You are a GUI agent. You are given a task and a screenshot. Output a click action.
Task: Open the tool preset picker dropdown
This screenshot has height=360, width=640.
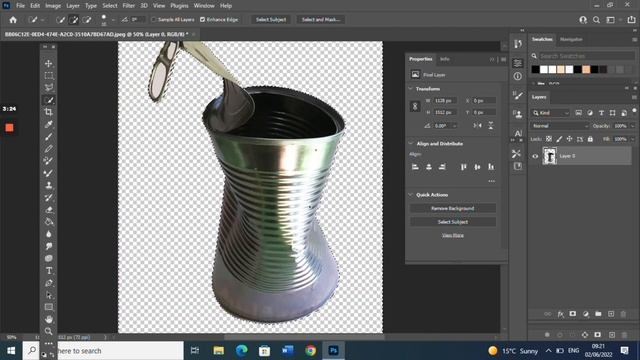(x=42, y=20)
